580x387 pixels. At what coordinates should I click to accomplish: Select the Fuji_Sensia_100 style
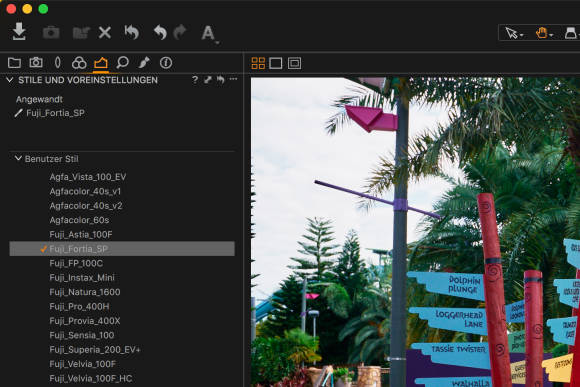click(82, 336)
